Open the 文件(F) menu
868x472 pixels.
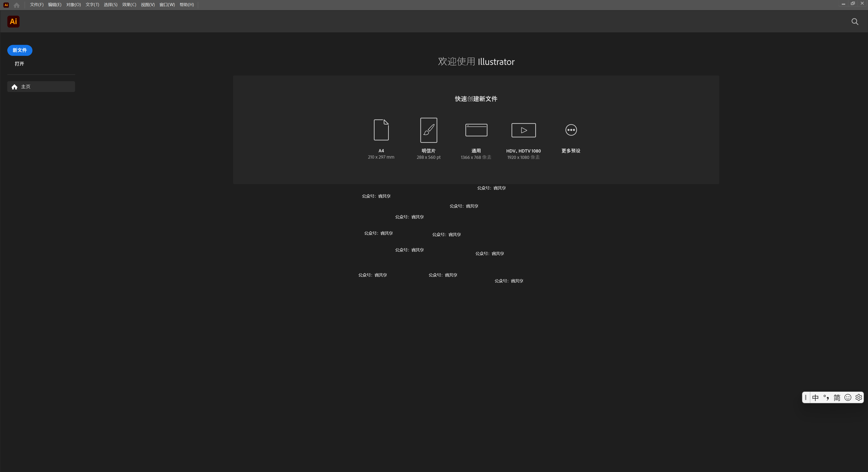click(x=36, y=5)
